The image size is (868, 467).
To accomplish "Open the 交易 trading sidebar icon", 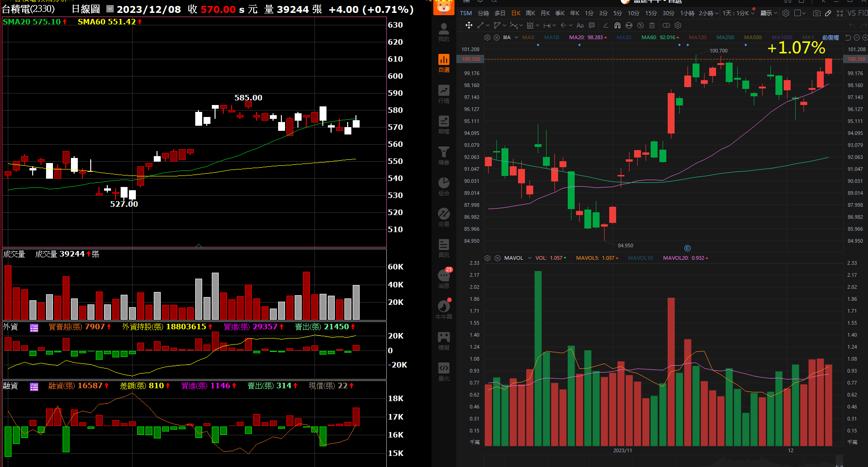I will tap(443, 217).
